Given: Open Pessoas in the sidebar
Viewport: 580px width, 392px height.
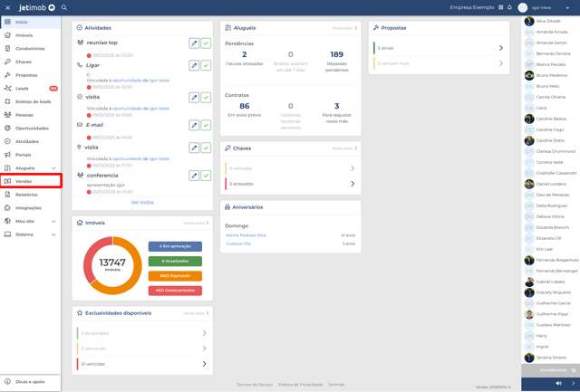Looking at the screenshot, I should click(x=30, y=115).
